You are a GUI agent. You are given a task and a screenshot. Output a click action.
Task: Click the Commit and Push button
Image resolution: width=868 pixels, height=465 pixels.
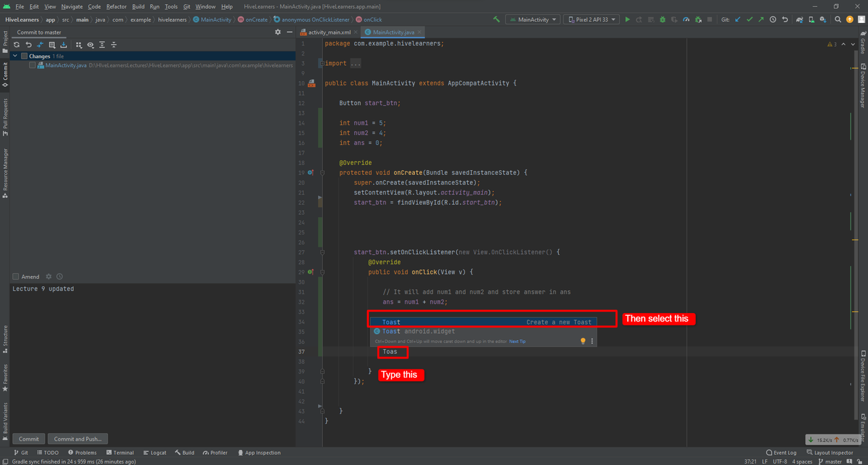click(77, 439)
